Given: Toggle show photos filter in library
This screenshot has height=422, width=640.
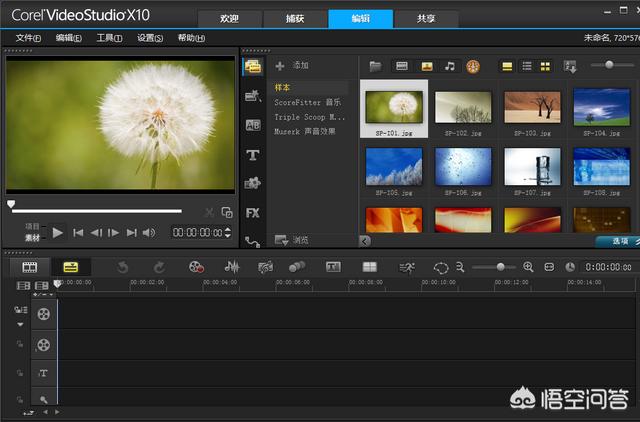Looking at the screenshot, I should [x=427, y=66].
